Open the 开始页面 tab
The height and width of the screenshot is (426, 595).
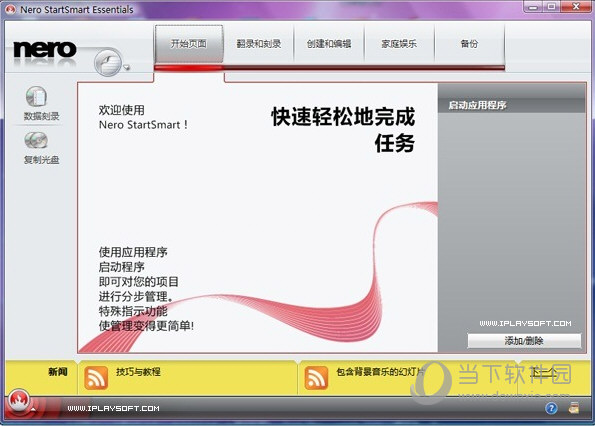point(189,44)
